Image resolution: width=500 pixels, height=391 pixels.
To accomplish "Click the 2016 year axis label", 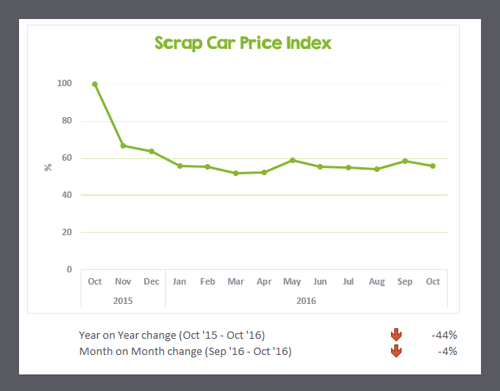I will coord(306,301).
